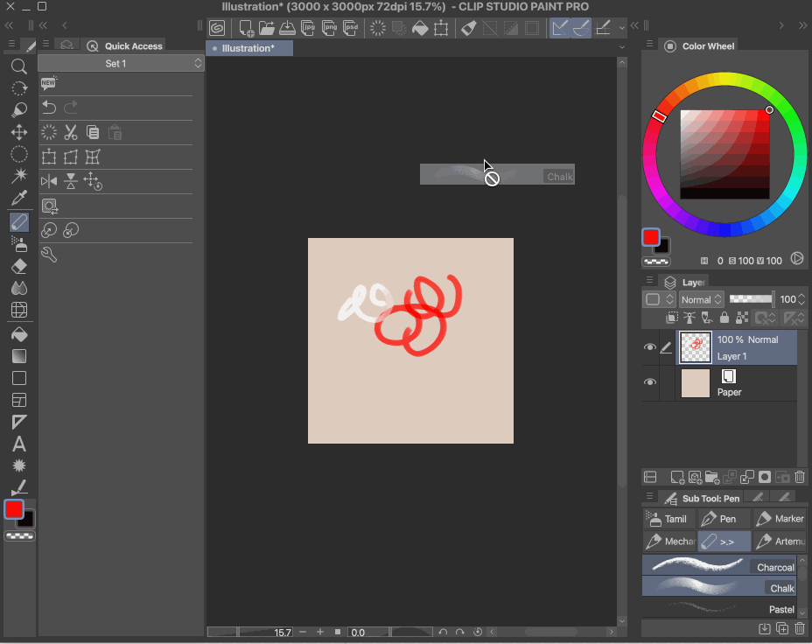Viewport: 812px width, 644px height.
Task: Open the Color Wheel panel menu
Action: 649,44
